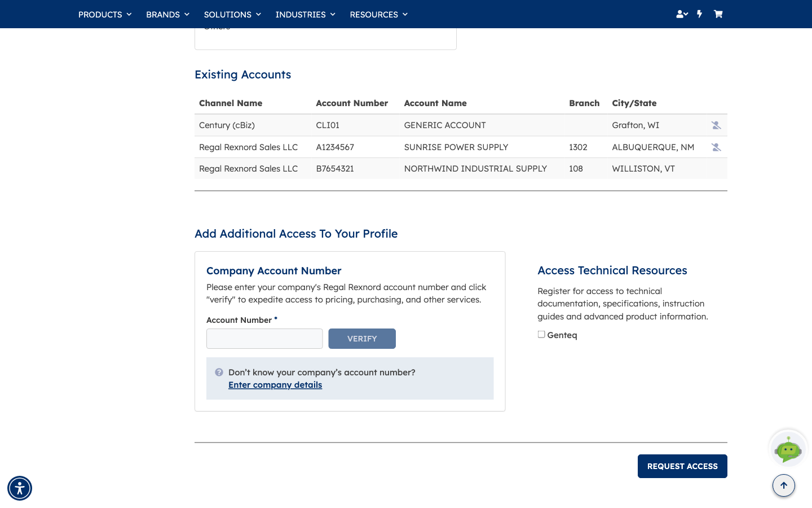This screenshot has height=508, width=812.
Task: Open the chatbot assistant icon
Action: (788, 449)
